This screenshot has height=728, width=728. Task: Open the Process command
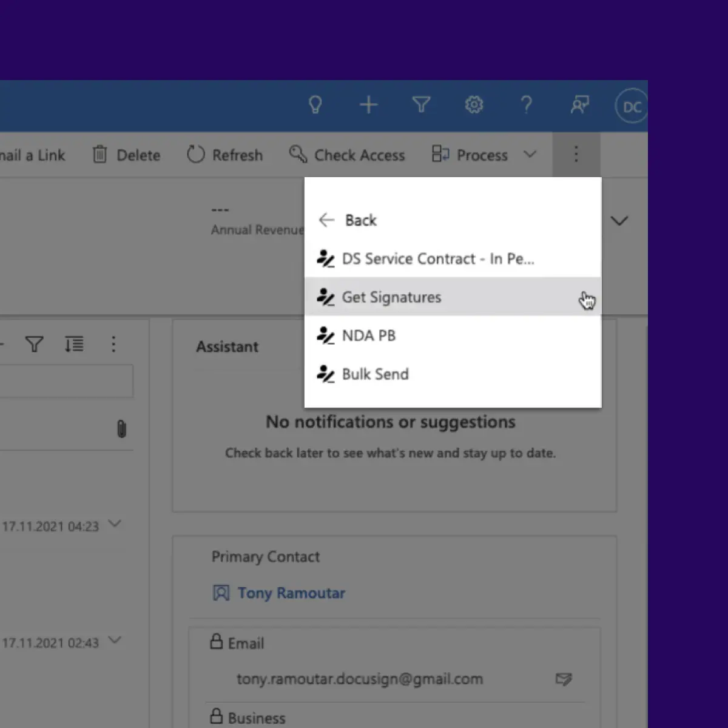pos(470,155)
